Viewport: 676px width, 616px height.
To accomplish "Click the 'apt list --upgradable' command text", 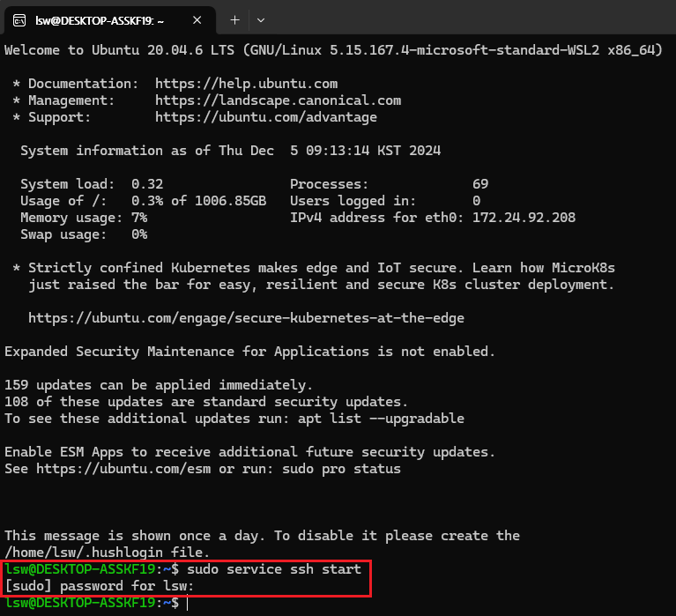I will click(381, 418).
